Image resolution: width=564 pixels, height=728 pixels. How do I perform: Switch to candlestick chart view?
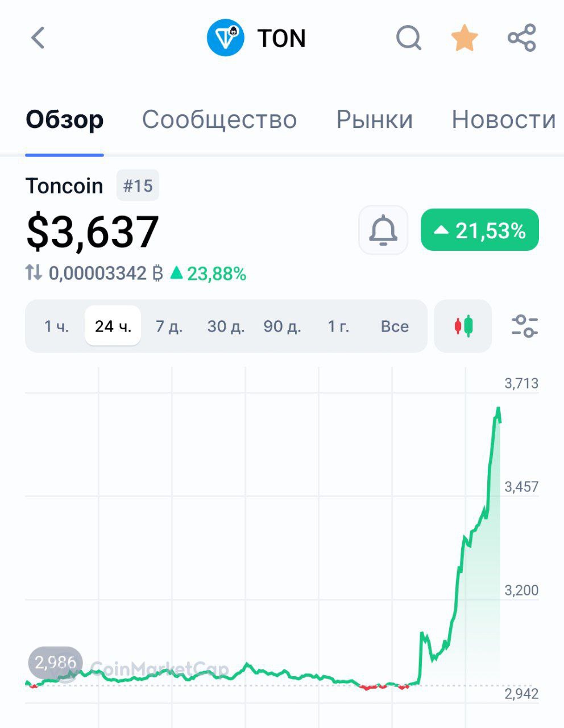(463, 326)
